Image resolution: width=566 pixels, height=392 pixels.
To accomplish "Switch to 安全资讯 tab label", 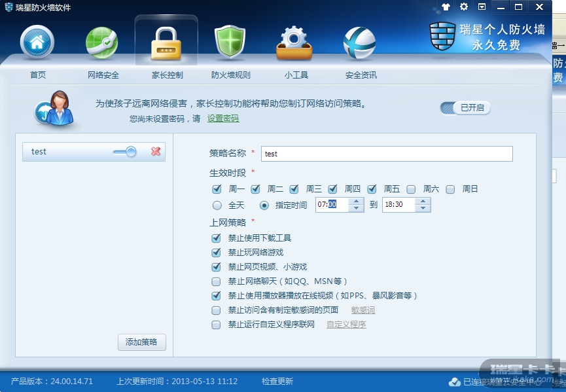I will (361, 75).
